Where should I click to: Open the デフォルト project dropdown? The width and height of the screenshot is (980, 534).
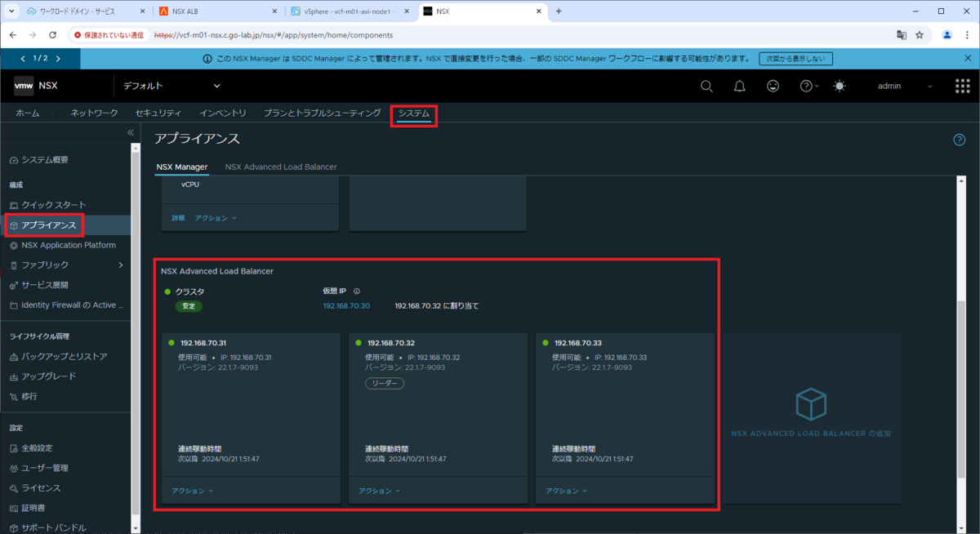point(171,85)
